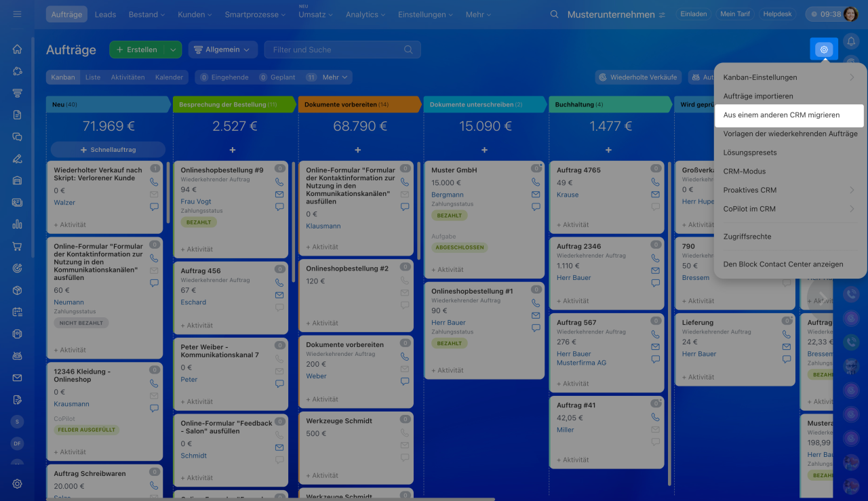
Task: Open the funnel icon in left sidebar
Action: point(17,93)
